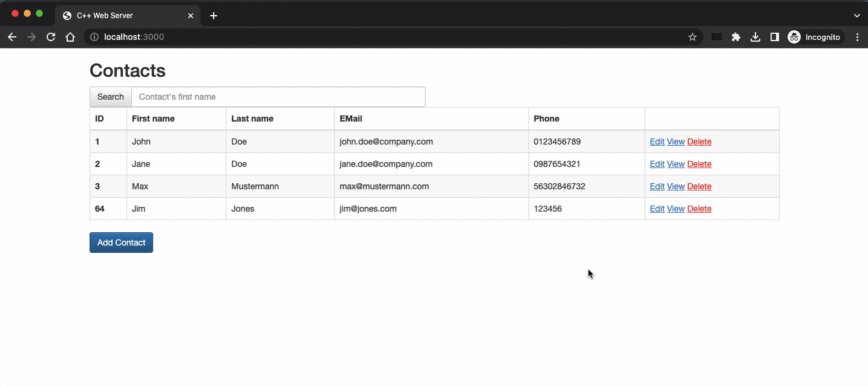Click the Search button
Viewport: 868px width, 387px height.
tap(111, 97)
